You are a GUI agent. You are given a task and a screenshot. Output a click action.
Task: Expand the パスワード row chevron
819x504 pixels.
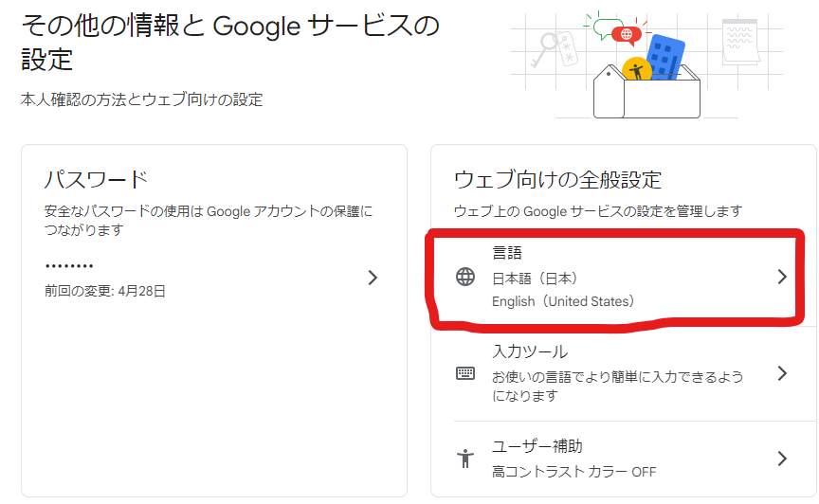pos(373,278)
